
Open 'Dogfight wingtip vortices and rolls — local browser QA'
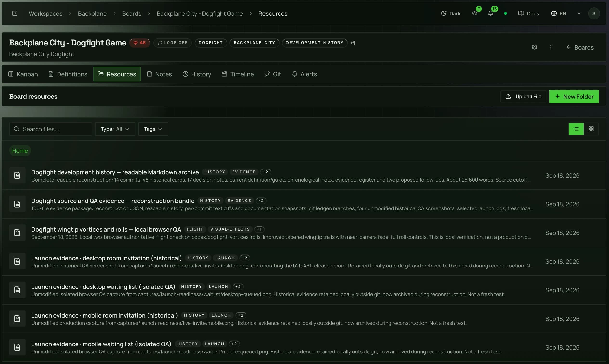coord(106,230)
